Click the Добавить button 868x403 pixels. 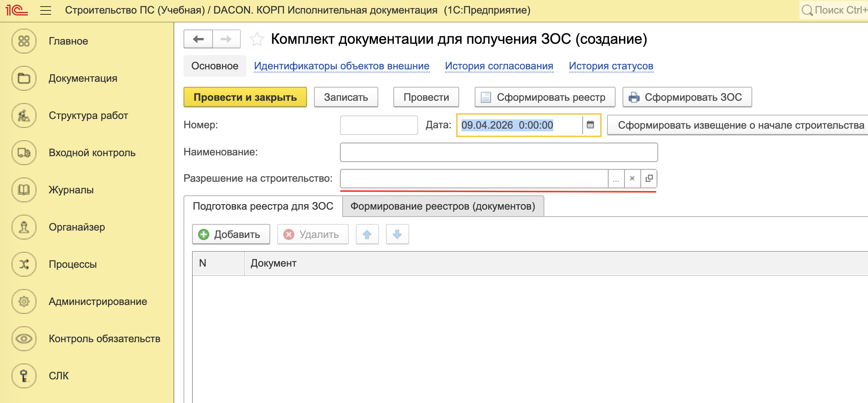pos(231,234)
